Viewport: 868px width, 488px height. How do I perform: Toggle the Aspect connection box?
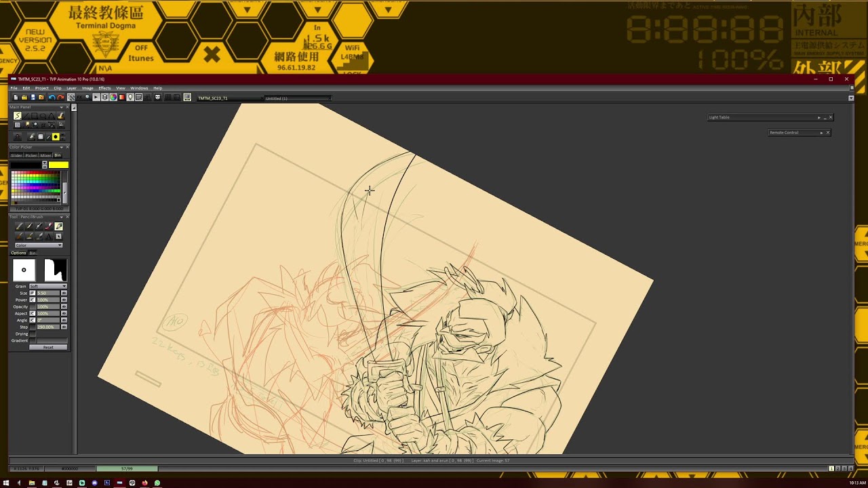tap(32, 313)
